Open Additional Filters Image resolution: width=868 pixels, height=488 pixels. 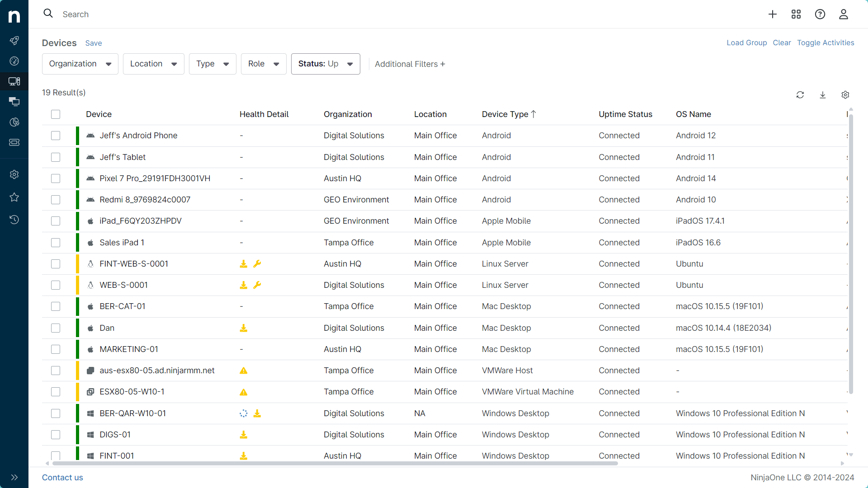409,64
